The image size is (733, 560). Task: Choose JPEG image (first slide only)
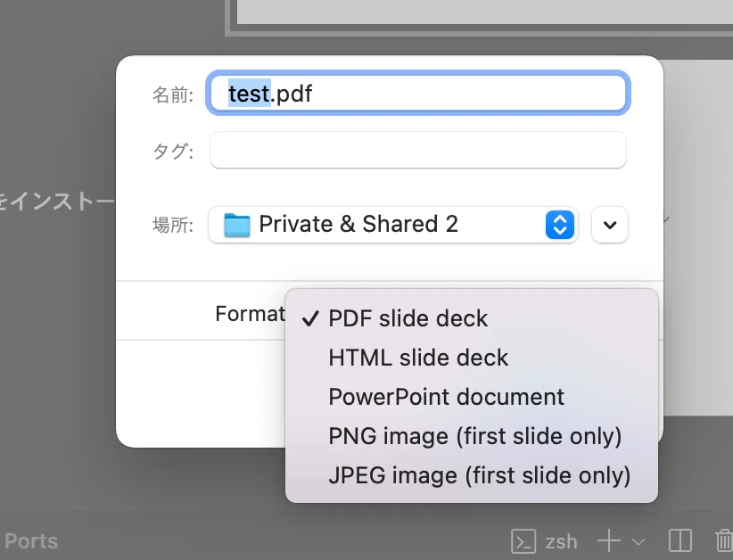[x=471, y=475]
